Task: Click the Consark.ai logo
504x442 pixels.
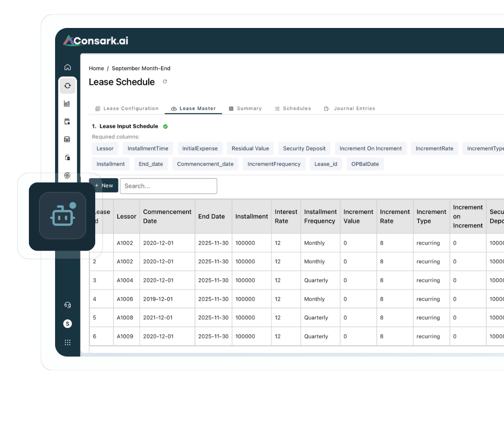Action: 96,41
